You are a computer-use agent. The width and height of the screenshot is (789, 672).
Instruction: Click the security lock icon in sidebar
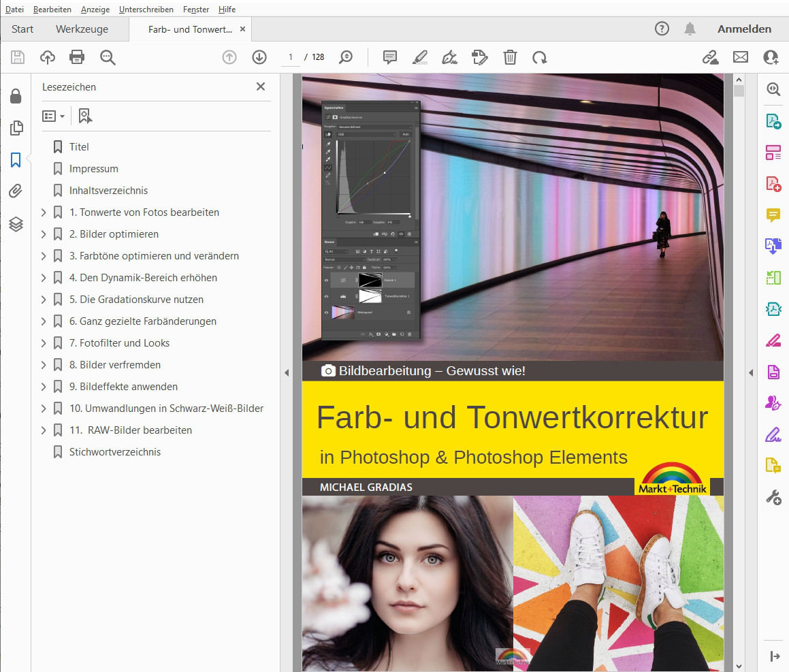point(16,95)
